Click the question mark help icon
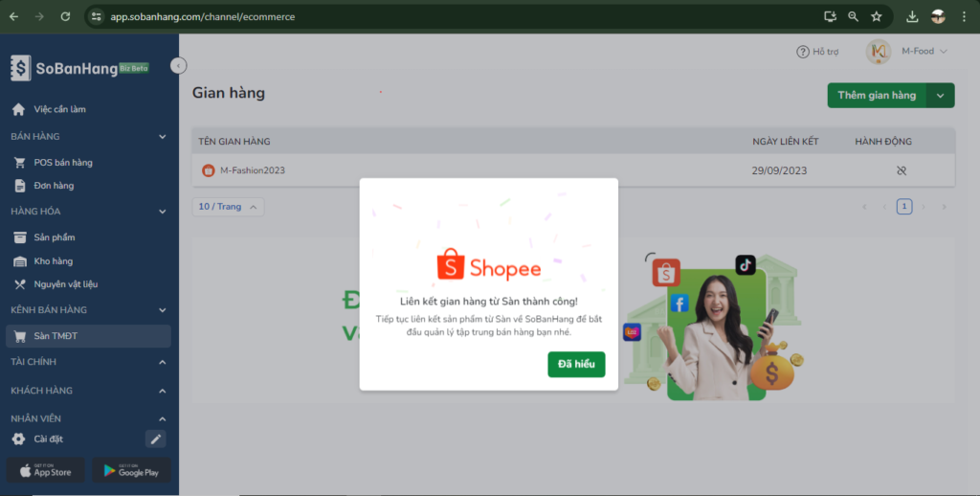Screen dimensions: 980x496 (x=803, y=52)
